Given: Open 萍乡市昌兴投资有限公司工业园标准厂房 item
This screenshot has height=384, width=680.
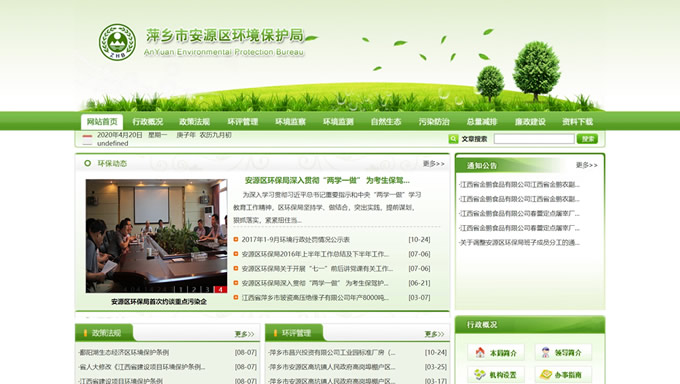Looking at the screenshot, I should [332, 352].
